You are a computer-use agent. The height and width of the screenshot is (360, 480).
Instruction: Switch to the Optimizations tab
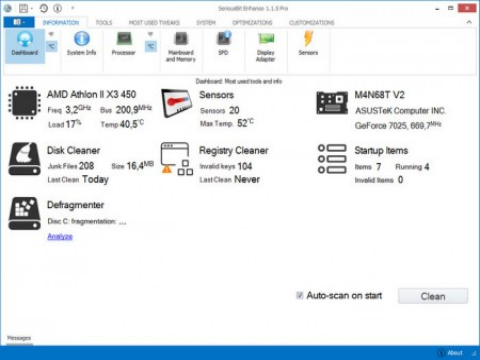[x=252, y=23]
